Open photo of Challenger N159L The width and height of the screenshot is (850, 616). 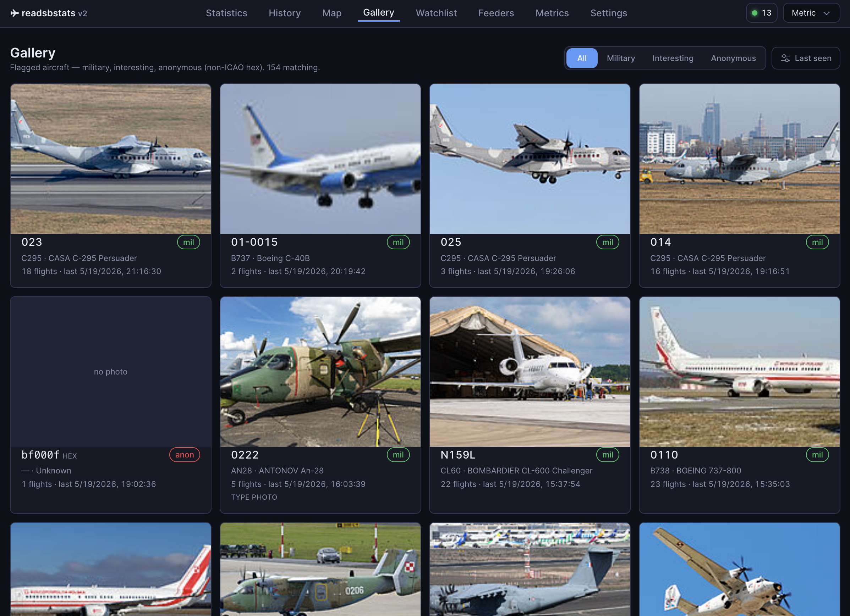pyautogui.click(x=530, y=372)
